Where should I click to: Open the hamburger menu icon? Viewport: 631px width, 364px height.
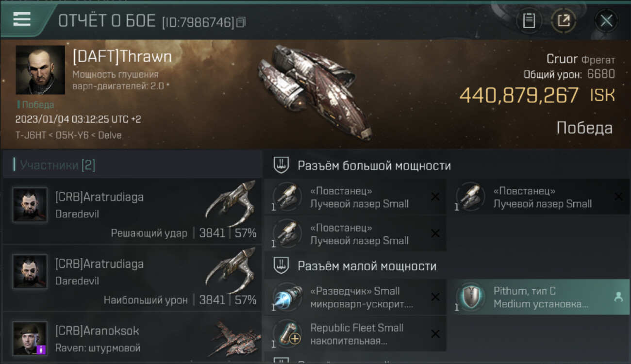coord(22,19)
